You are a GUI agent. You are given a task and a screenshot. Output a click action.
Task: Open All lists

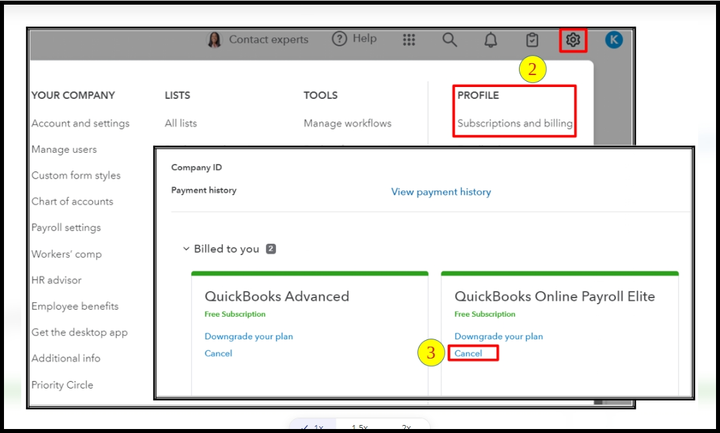point(181,123)
